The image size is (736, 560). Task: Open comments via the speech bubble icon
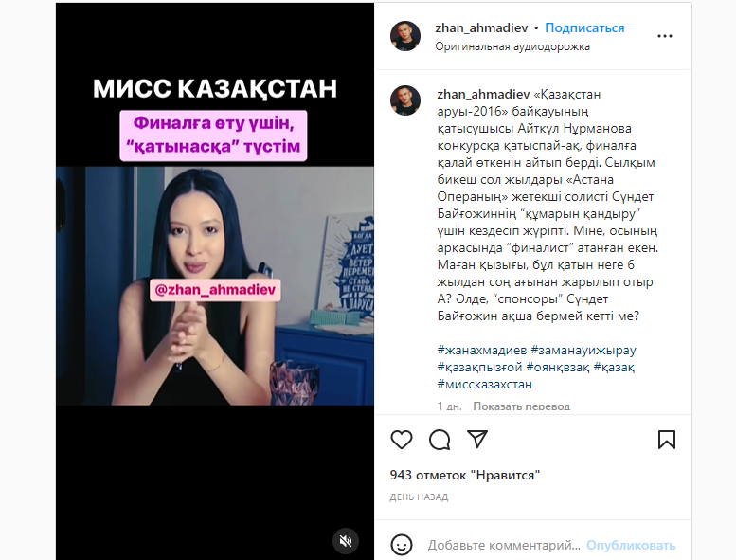click(440, 440)
